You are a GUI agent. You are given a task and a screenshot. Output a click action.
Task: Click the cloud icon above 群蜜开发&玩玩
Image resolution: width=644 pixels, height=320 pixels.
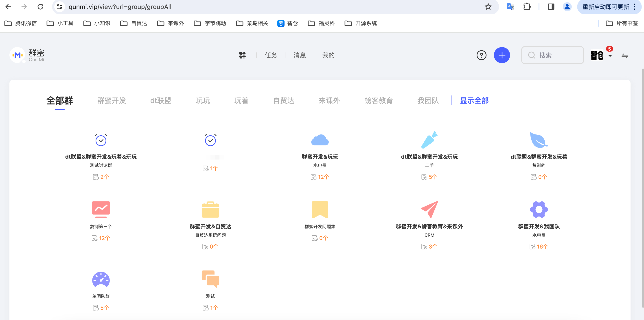tap(320, 140)
